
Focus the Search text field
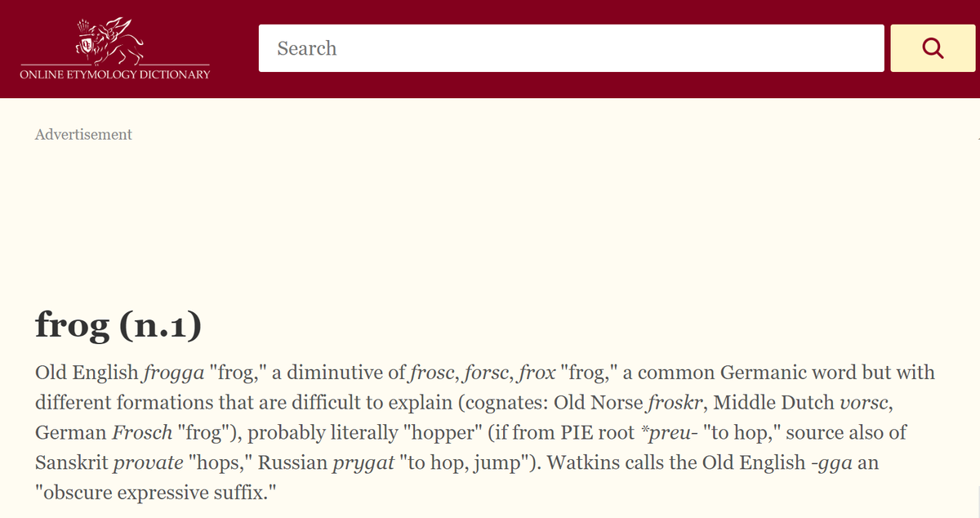[572, 48]
